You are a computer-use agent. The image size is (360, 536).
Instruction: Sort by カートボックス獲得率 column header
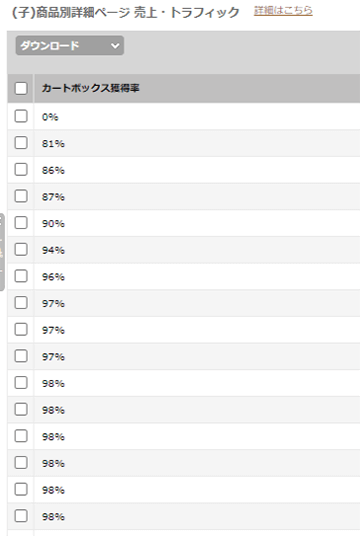pos(91,88)
